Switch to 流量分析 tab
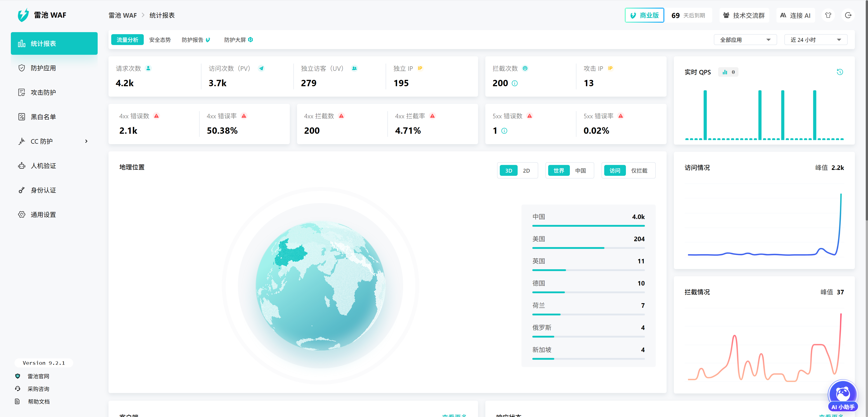The width and height of the screenshot is (868, 417). point(127,40)
